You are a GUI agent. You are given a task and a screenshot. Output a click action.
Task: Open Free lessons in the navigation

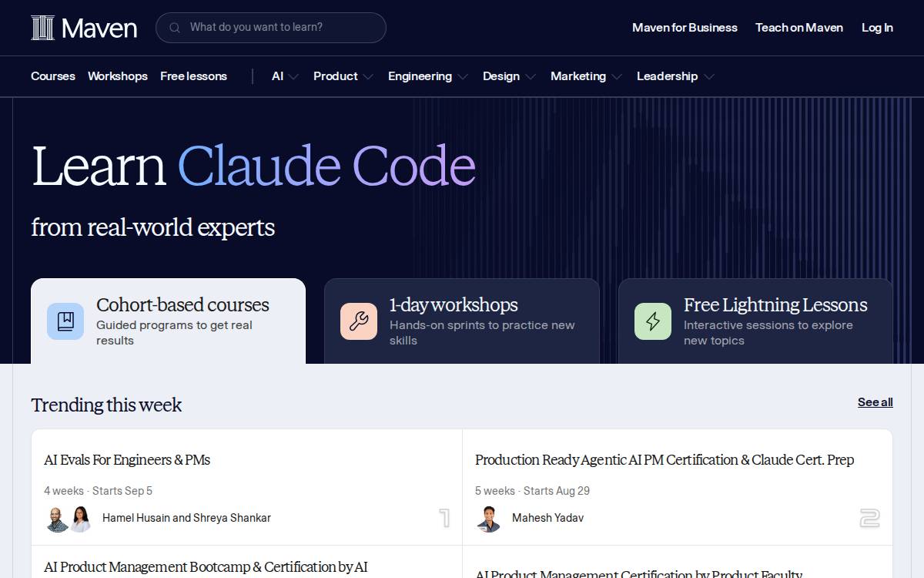pyautogui.click(x=193, y=76)
